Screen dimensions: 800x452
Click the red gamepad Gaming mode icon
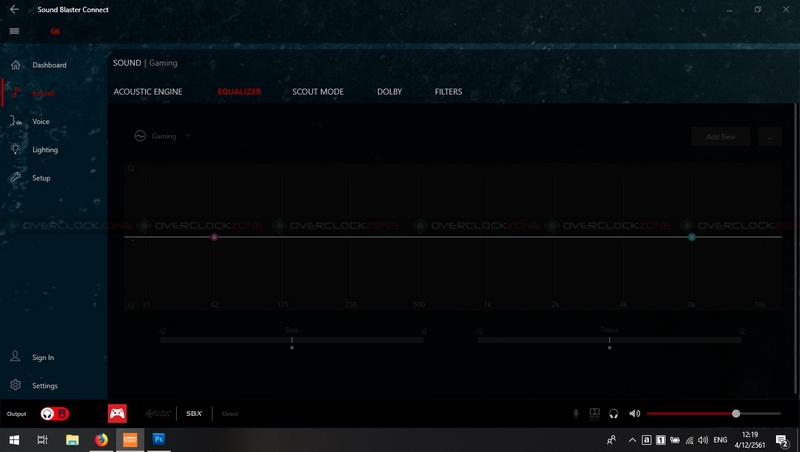coord(117,413)
